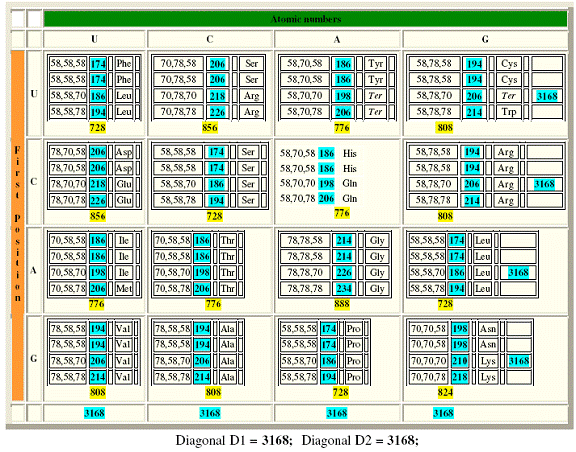The image size is (576, 452).
Task: Select the "70,70,78" cell
Action: [428, 377]
